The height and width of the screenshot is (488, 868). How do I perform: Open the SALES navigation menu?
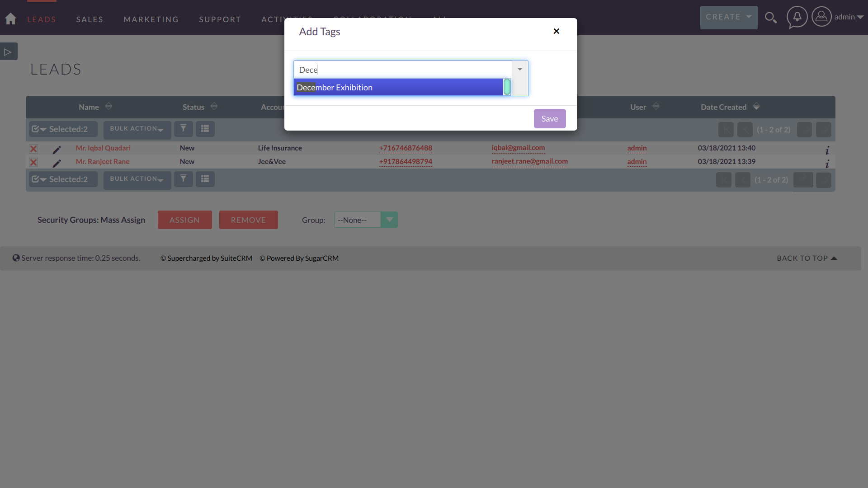[x=90, y=19]
